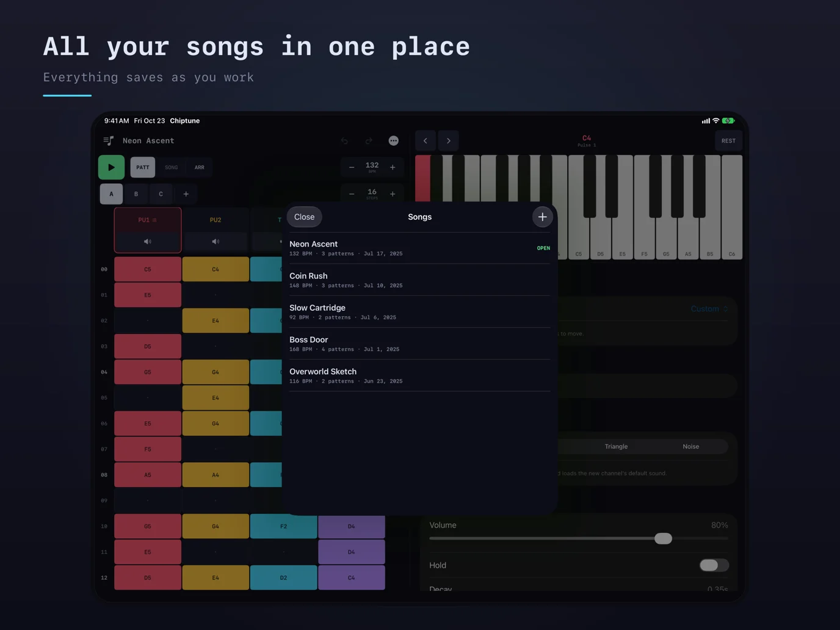The image size is (840, 630).
Task: Increase BPM with plus next to 132
Action: click(393, 167)
